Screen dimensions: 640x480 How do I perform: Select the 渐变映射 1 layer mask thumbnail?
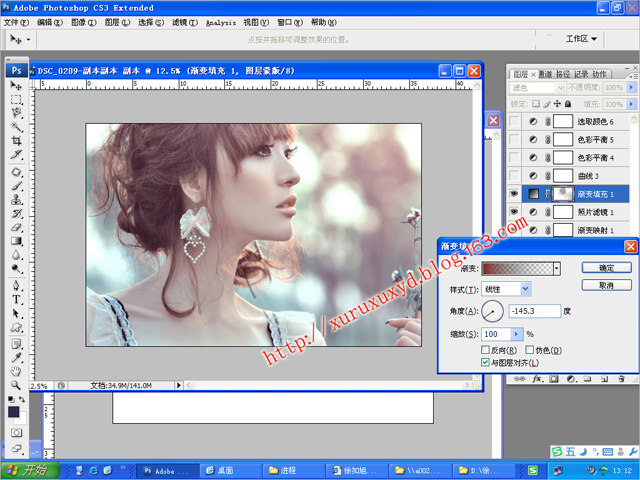point(562,230)
